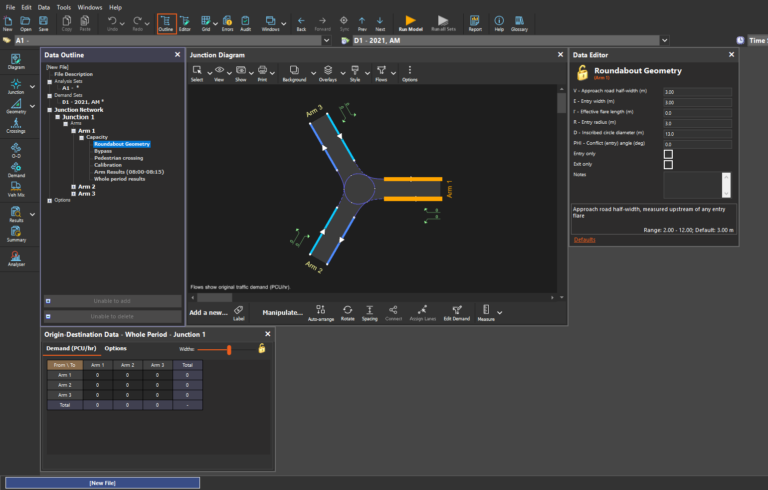Click the Rotate tool in Junction Diagram
This screenshot has height=490, width=768.
pyautogui.click(x=347, y=312)
